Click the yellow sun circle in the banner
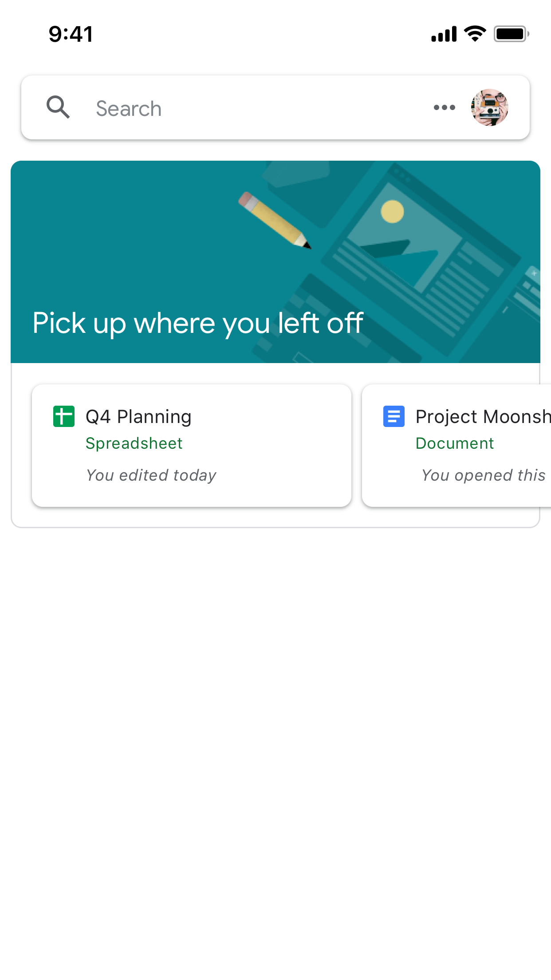The width and height of the screenshot is (551, 980). pos(392,211)
